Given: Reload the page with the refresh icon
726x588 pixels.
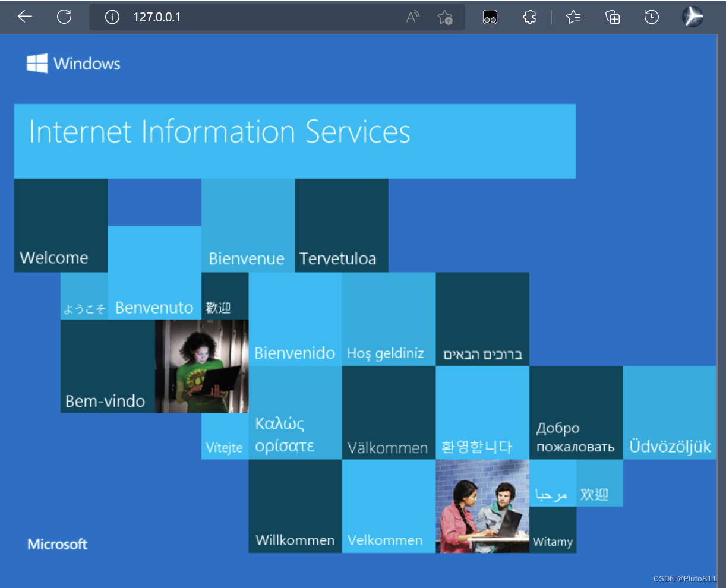Looking at the screenshot, I should tap(64, 17).
